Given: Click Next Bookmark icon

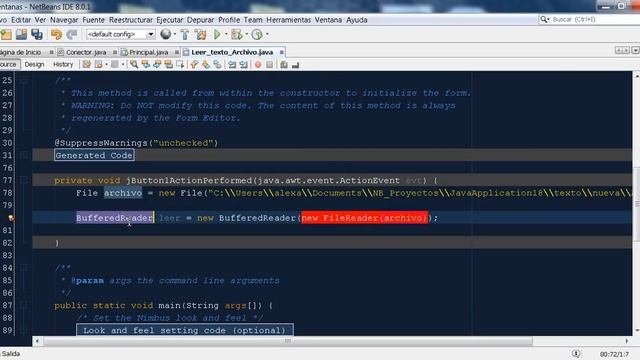Looking at the screenshot, I should 206,64.
